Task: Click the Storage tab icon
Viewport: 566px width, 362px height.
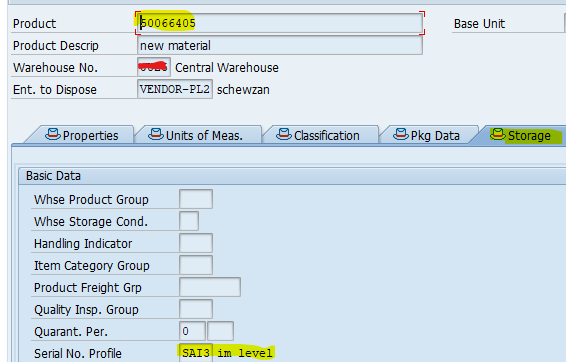Action: click(x=498, y=134)
